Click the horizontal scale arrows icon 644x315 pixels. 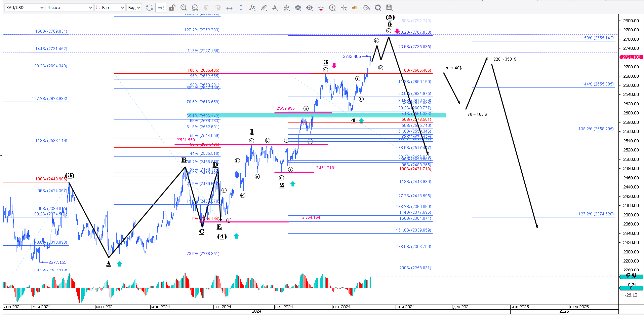tap(229, 7)
